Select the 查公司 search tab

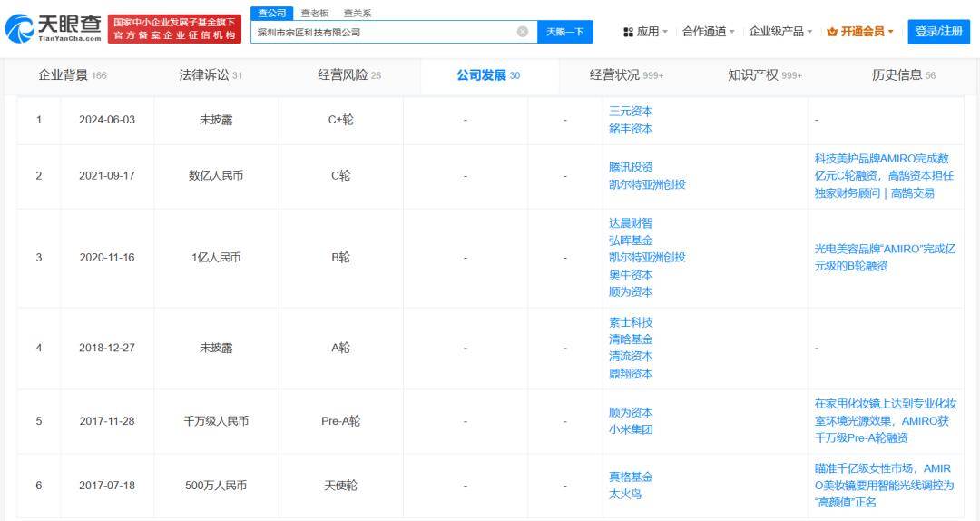click(272, 13)
